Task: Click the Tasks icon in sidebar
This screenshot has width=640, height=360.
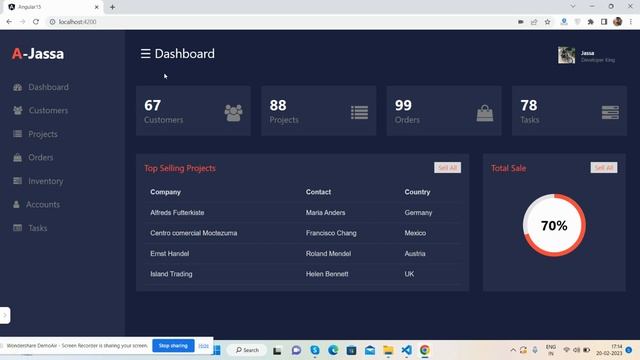Action: click(x=18, y=228)
